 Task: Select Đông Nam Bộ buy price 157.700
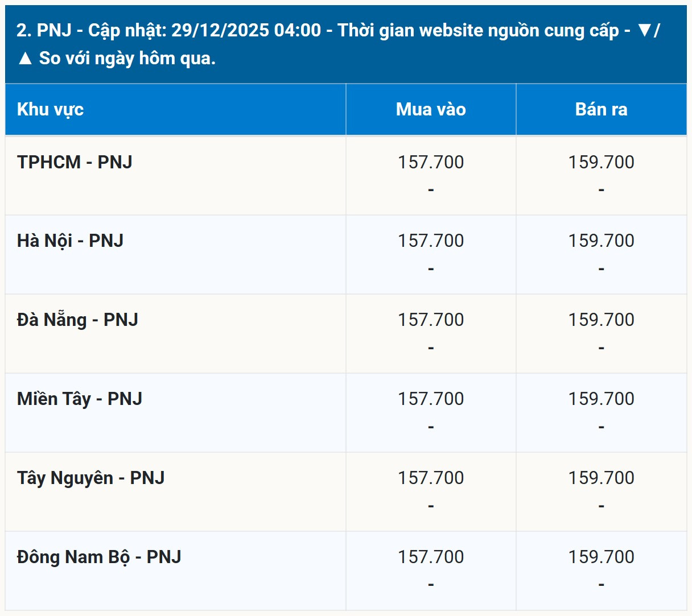[431, 557]
